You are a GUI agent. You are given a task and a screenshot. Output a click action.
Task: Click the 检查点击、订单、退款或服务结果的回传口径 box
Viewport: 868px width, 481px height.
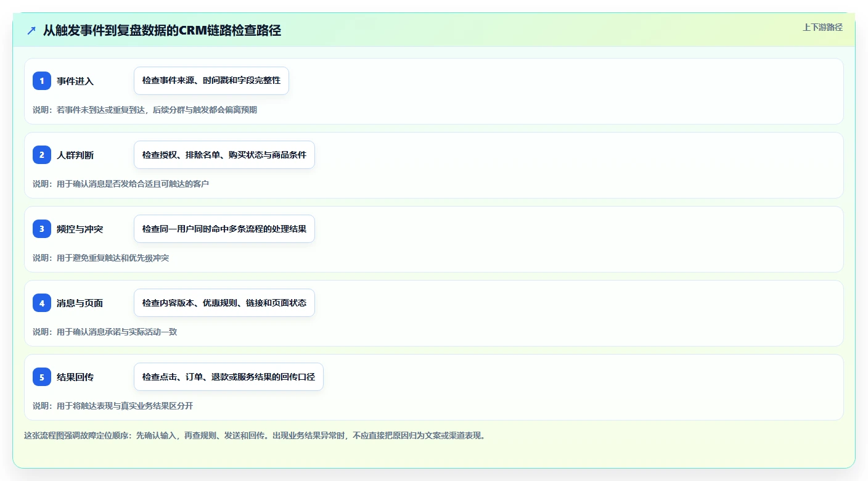point(229,377)
